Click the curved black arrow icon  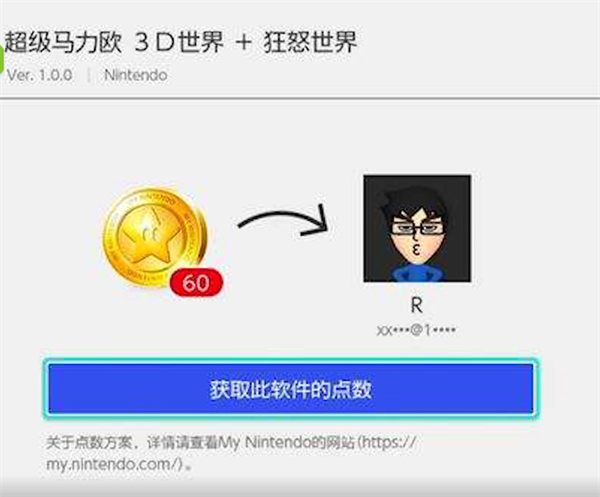click(x=283, y=221)
